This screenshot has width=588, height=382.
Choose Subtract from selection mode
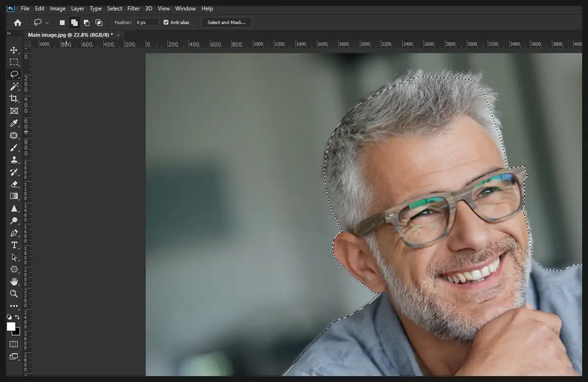tap(87, 23)
